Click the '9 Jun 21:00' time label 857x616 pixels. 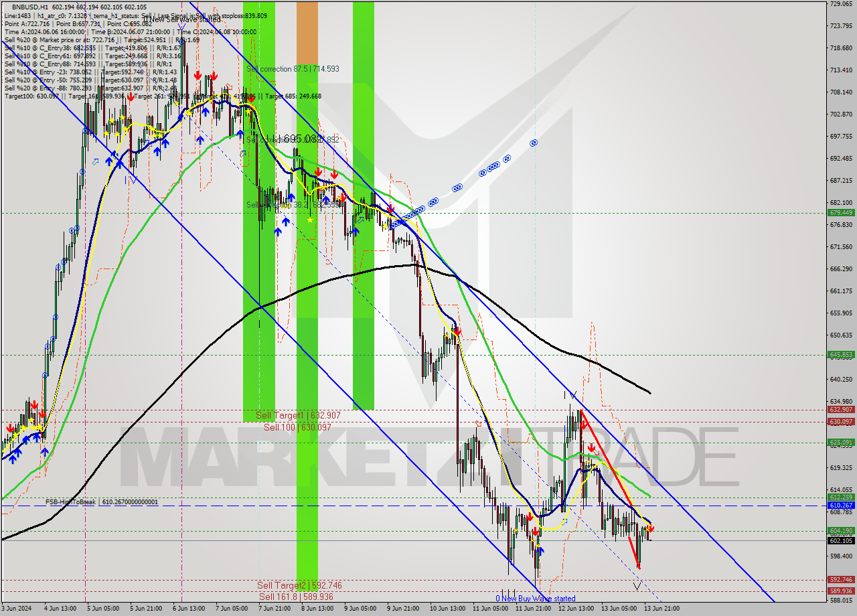point(404,609)
